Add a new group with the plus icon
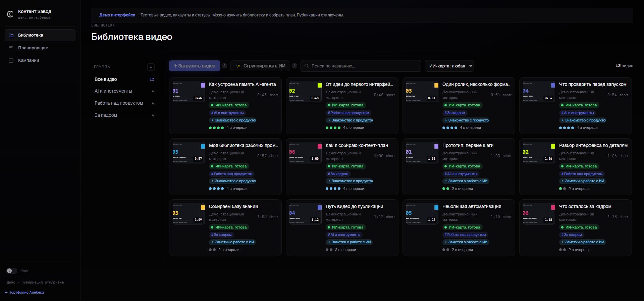 point(151,67)
